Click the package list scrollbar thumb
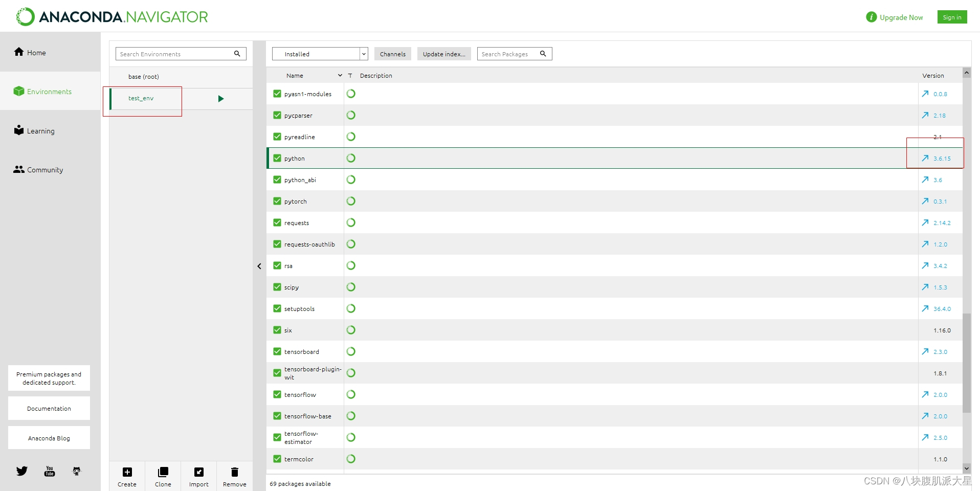 [967, 363]
